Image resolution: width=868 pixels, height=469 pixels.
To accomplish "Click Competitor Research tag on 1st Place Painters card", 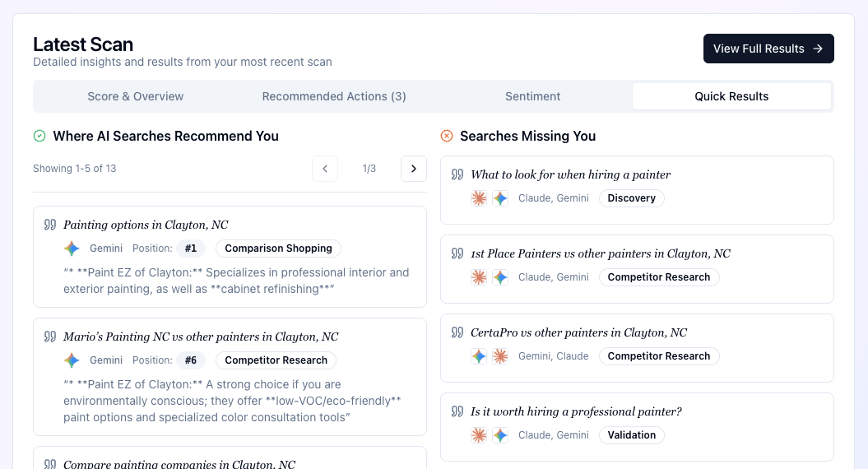I will pos(659,277).
